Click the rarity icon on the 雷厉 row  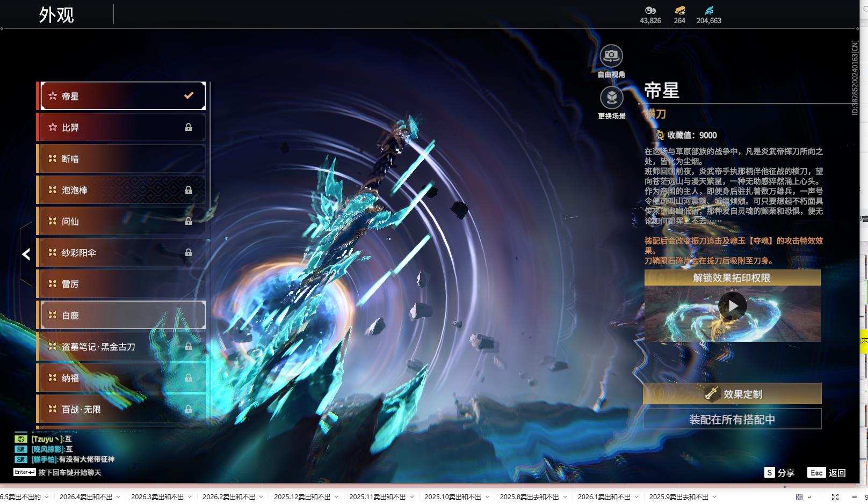pos(53,283)
